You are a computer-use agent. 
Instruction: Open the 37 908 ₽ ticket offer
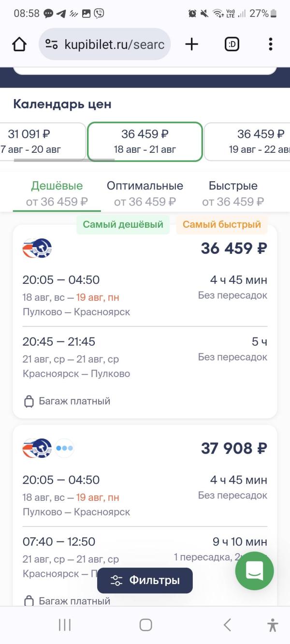tap(234, 449)
